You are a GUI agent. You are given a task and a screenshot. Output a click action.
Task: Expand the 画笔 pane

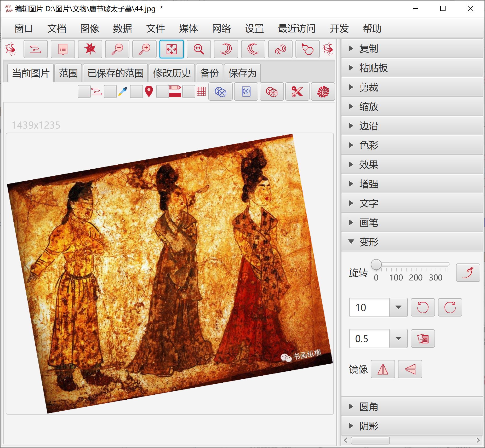point(412,223)
